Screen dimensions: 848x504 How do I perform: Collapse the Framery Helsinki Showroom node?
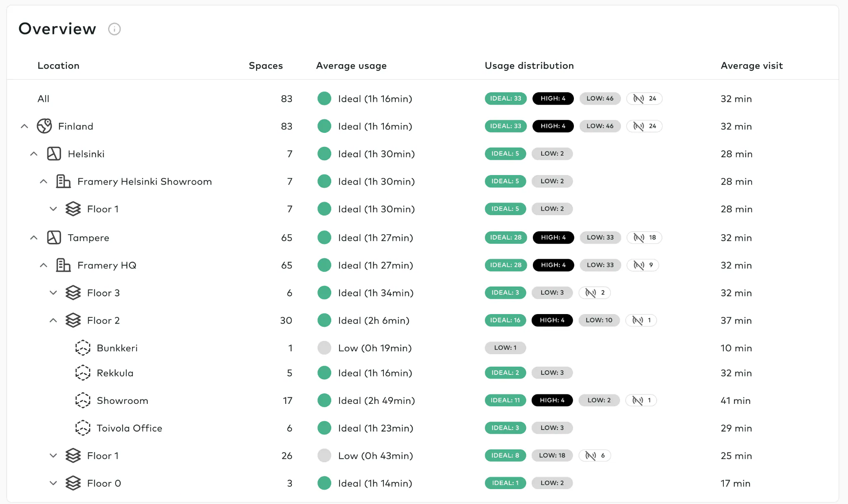[x=43, y=181]
